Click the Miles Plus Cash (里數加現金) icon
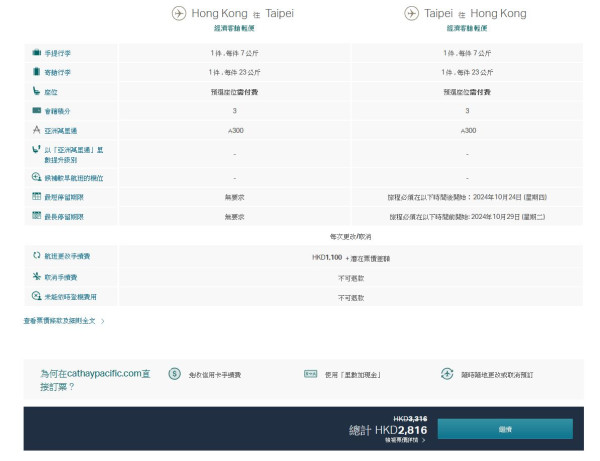The width and height of the screenshot is (600, 461). pyautogui.click(x=309, y=374)
